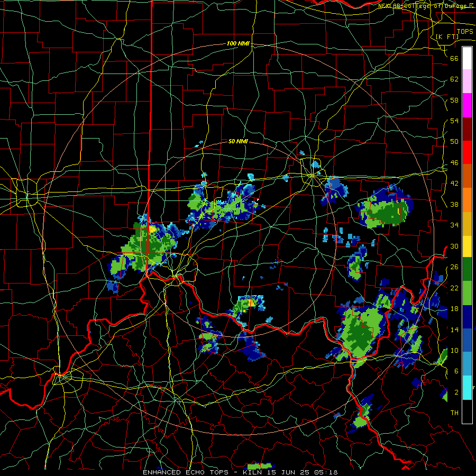Viewport: 476px width, 476px height.
Task: Pick the dark green legend swatch
Action: 467,269
